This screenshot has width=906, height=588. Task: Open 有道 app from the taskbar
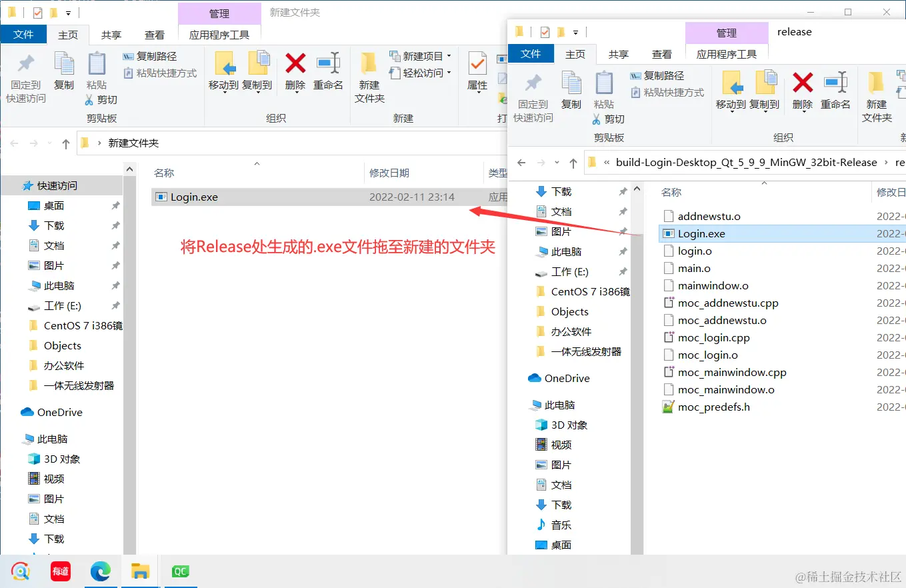click(x=61, y=571)
